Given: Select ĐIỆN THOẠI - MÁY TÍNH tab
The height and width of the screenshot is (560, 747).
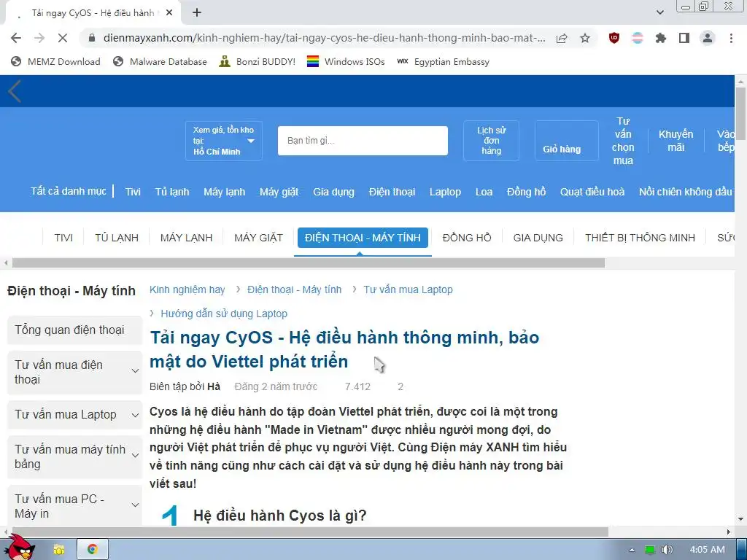Looking at the screenshot, I should (363, 238).
